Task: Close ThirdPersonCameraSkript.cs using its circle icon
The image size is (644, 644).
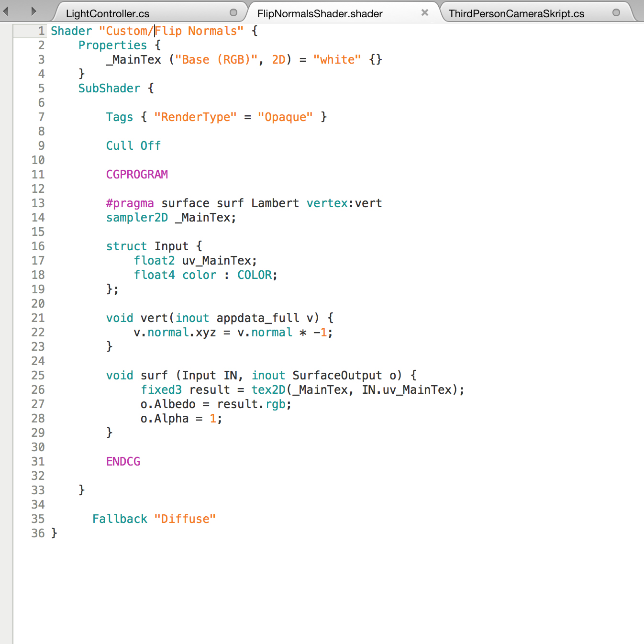Action: (x=616, y=13)
